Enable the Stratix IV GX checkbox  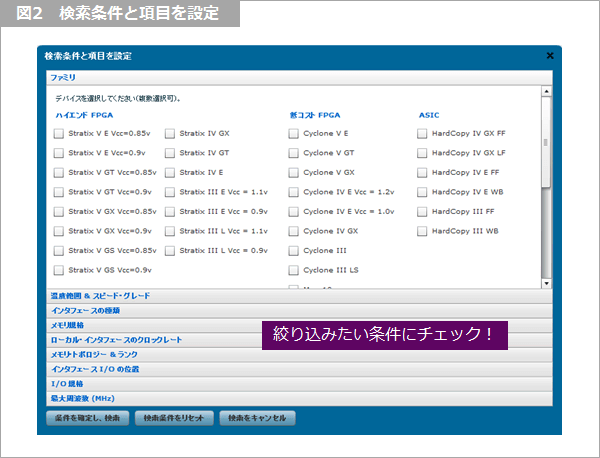coord(170,133)
